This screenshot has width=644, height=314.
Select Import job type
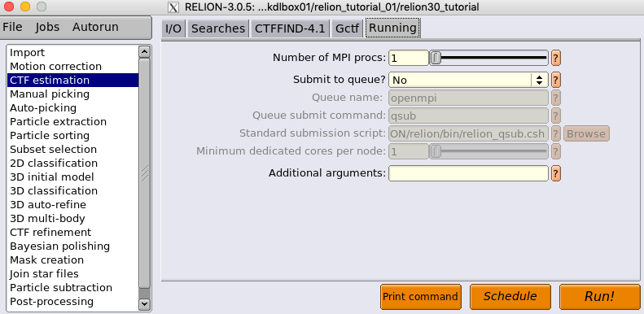coord(72,53)
